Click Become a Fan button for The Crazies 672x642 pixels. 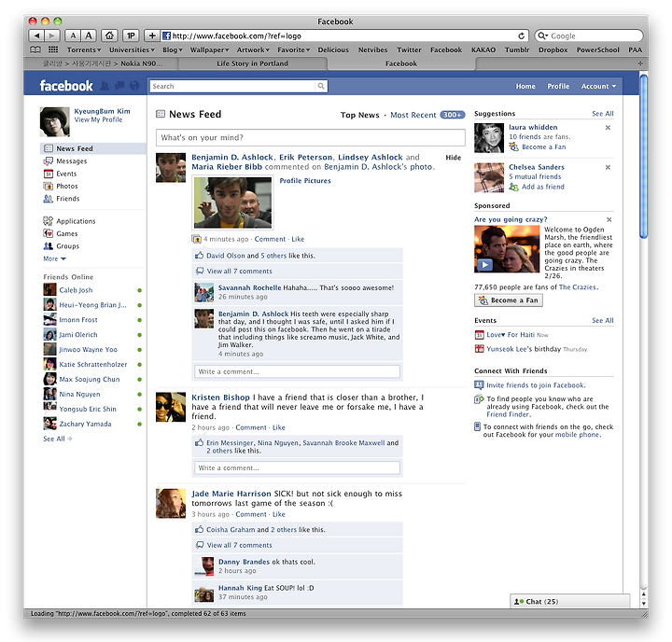pos(509,300)
